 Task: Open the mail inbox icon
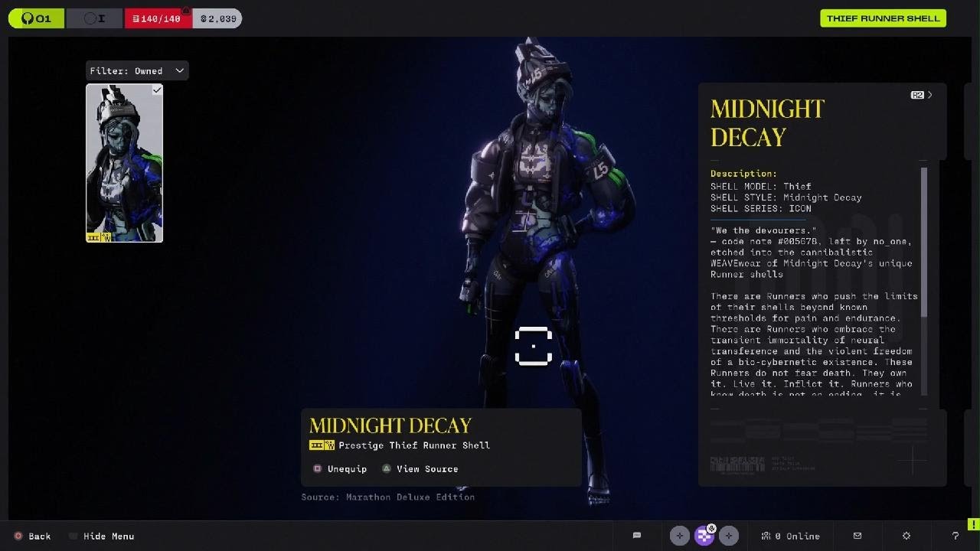click(857, 536)
